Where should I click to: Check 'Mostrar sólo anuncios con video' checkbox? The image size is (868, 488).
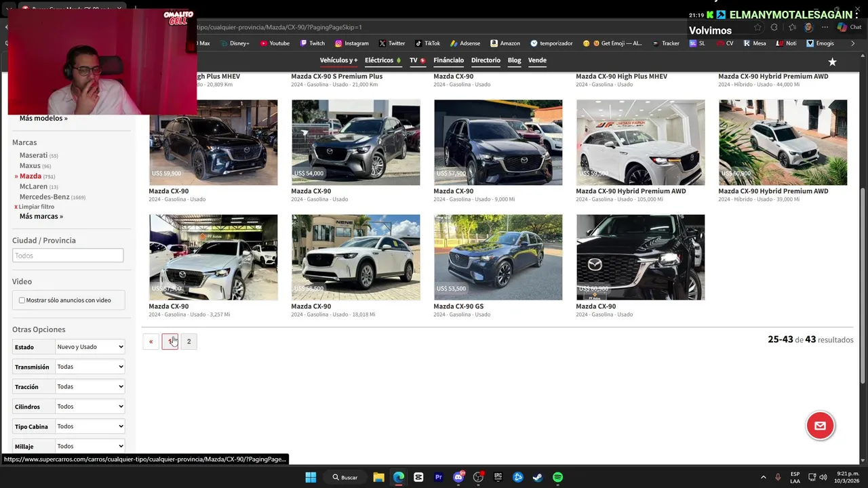click(x=22, y=300)
